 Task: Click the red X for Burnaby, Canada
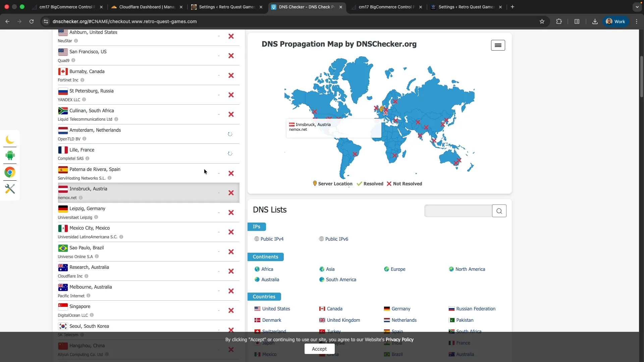pyautogui.click(x=231, y=75)
